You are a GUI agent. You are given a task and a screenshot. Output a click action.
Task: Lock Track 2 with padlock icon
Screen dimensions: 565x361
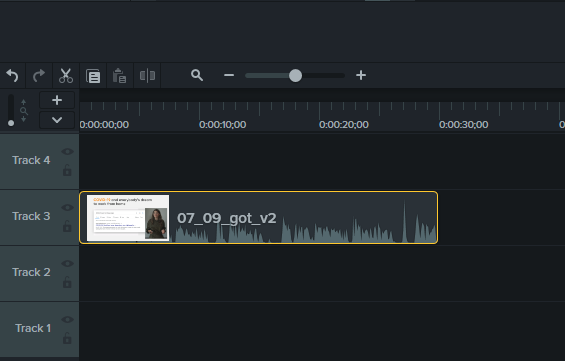(x=67, y=282)
